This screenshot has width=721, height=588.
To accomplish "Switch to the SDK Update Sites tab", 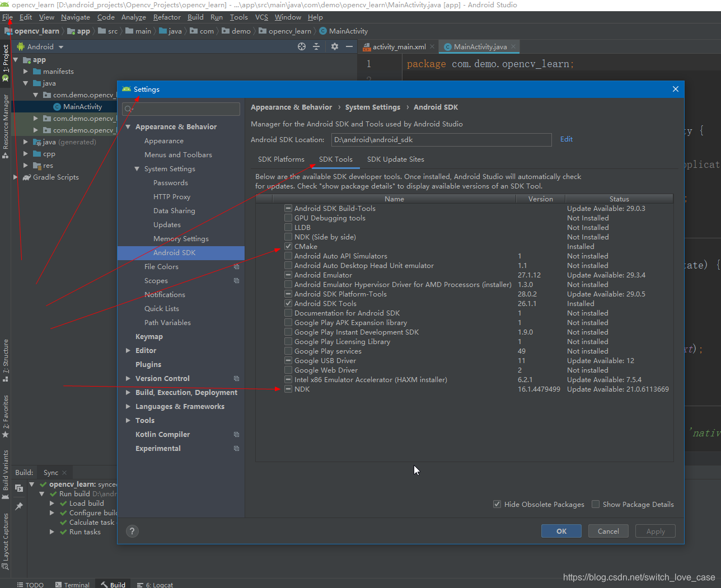I will click(x=396, y=159).
